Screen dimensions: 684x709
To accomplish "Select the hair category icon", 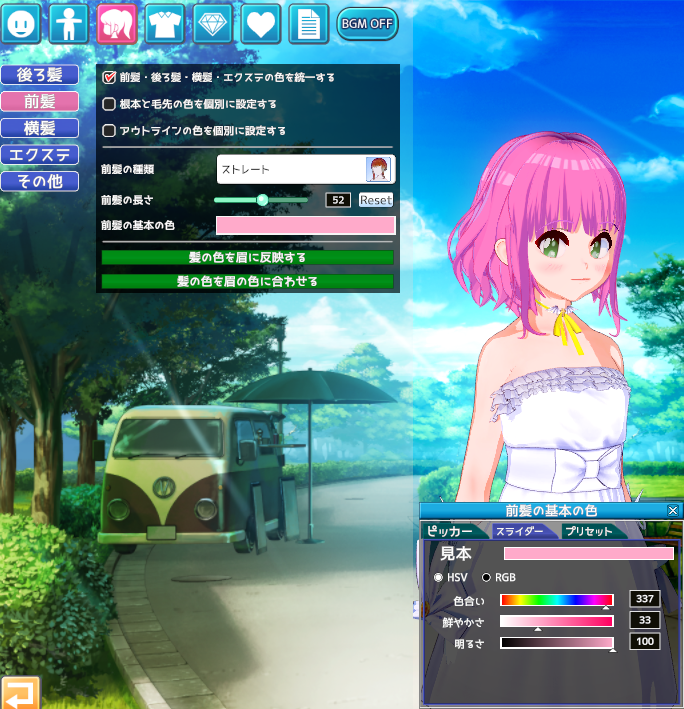I will [x=117, y=23].
